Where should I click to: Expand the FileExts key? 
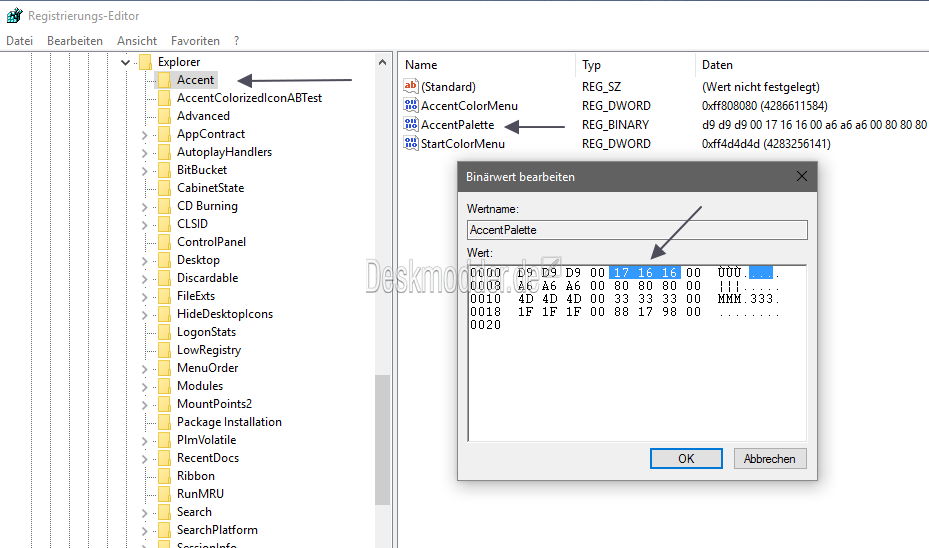coord(145,297)
